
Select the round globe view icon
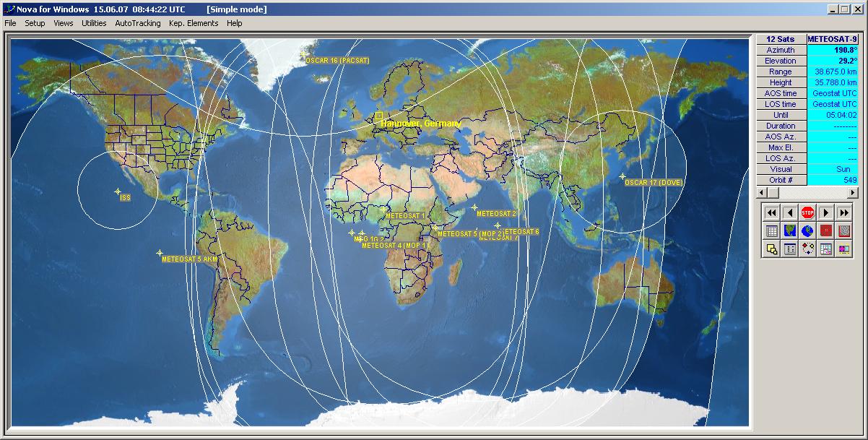pyautogui.click(x=807, y=231)
